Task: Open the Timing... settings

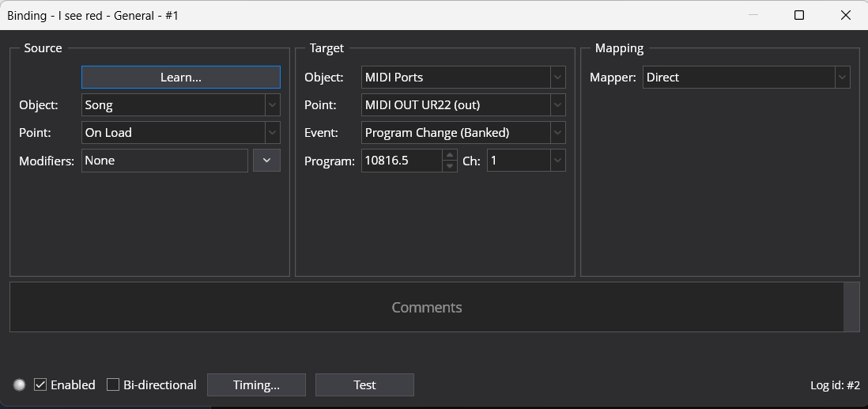Action: (256, 384)
